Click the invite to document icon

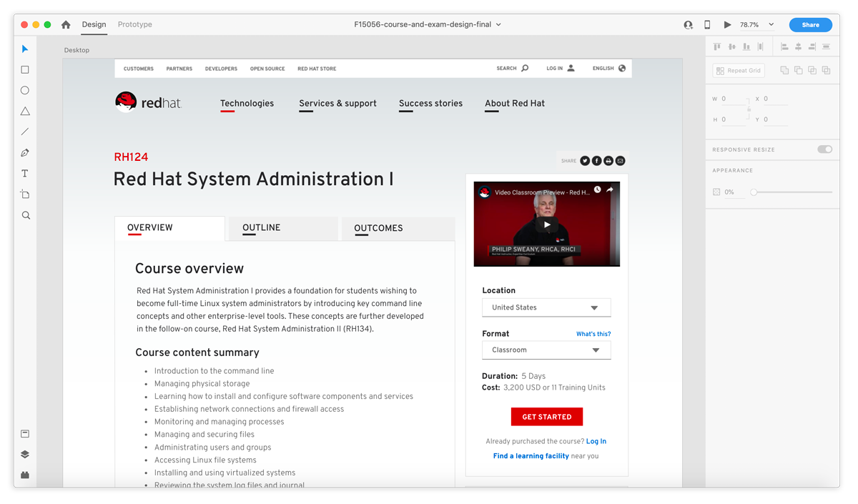click(688, 24)
